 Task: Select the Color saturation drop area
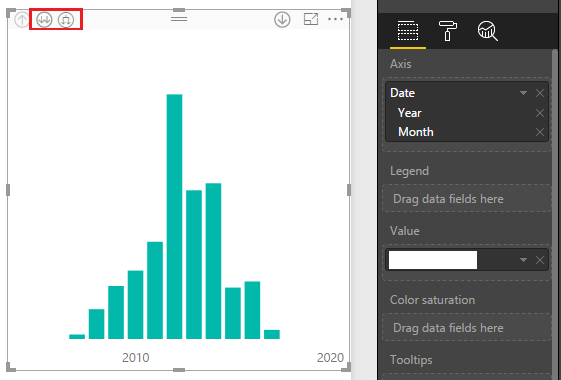click(467, 327)
